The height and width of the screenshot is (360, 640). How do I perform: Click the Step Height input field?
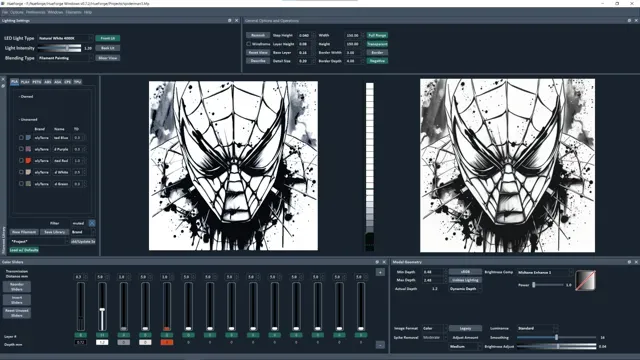pyautogui.click(x=306, y=36)
